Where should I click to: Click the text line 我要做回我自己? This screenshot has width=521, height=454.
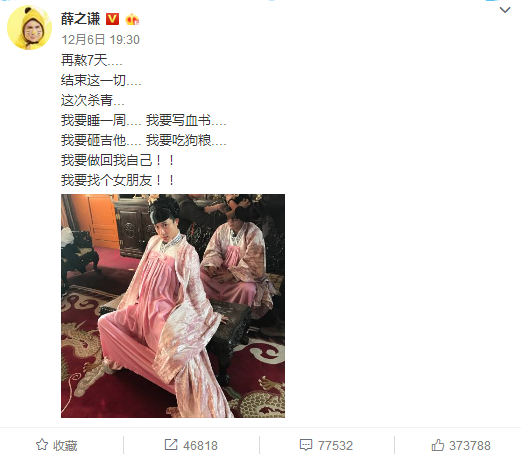(x=118, y=160)
